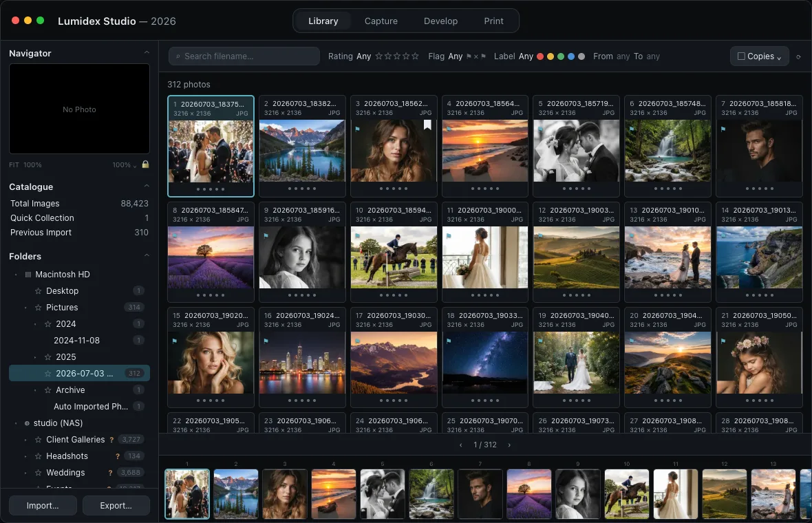The height and width of the screenshot is (523, 812).
Task: Click the Search filename input field
Action: (244, 56)
